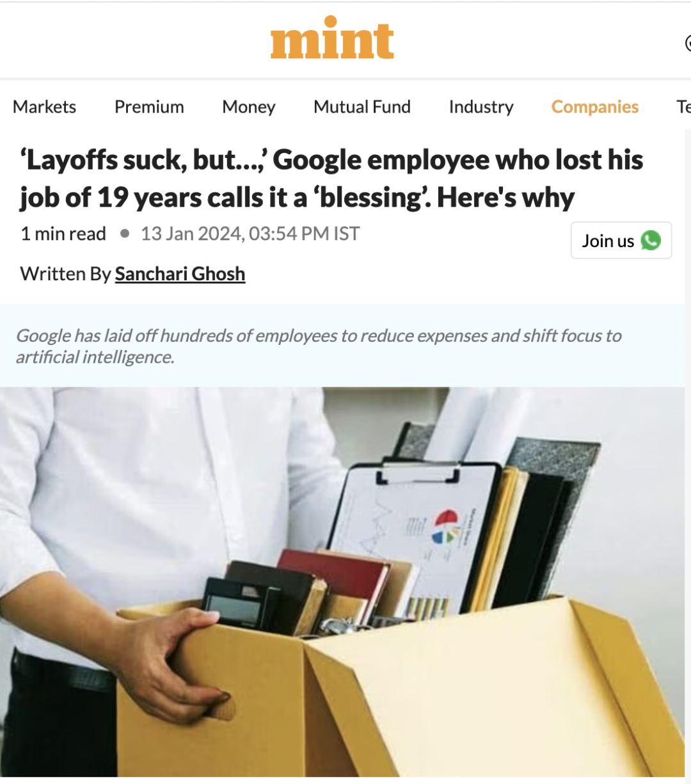Open author Sanchari Ghosh's profile link
The width and height of the screenshot is (691, 784).
pyautogui.click(x=180, y=274)
